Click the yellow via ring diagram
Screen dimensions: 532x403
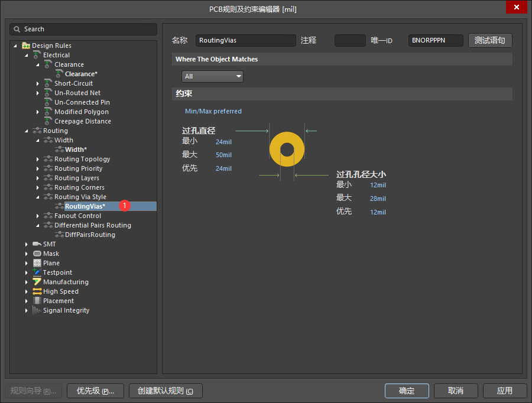pos(287,149)
